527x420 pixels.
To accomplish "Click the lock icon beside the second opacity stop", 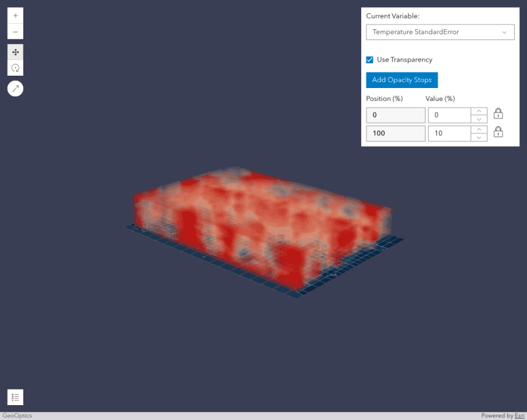I will 498,131.
